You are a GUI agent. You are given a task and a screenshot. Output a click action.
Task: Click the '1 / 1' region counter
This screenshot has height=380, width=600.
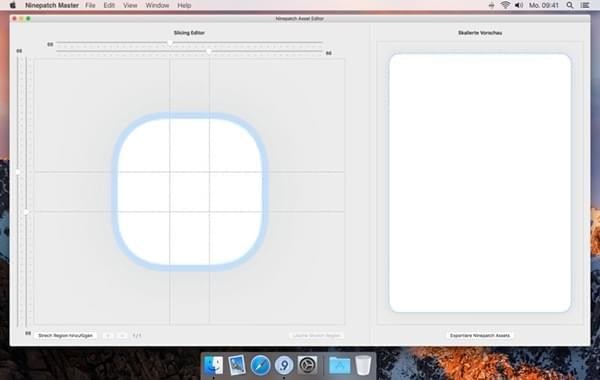137,336
